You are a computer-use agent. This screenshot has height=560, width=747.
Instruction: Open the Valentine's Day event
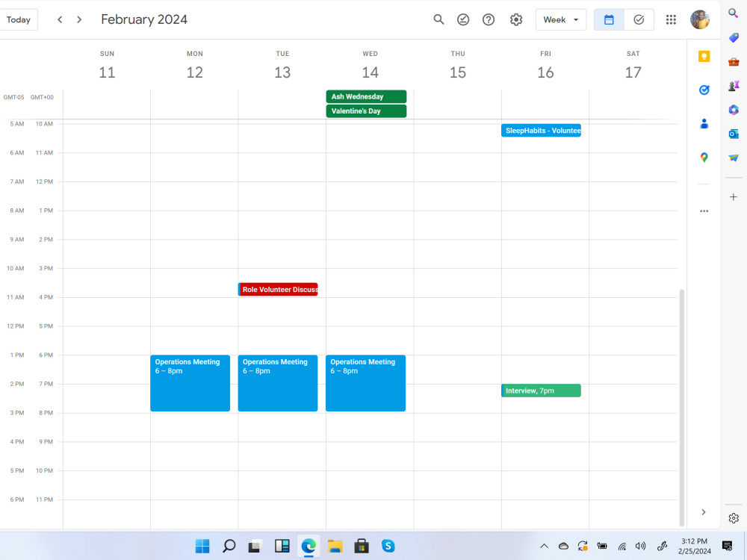coord(366,111)
